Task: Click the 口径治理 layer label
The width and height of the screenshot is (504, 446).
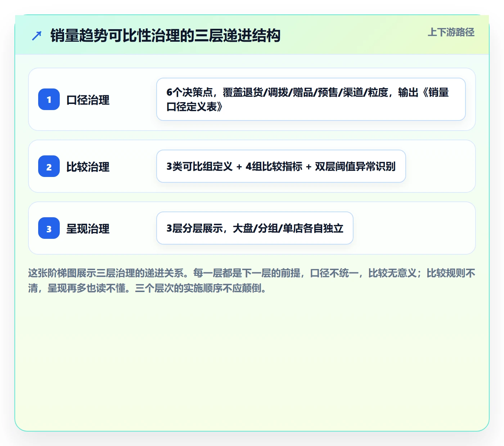Action: (x=88, y=100)
